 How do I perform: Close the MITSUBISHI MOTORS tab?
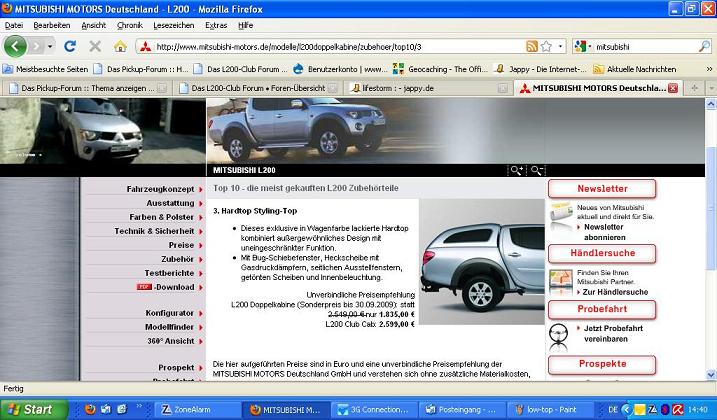tap(673, 88)
